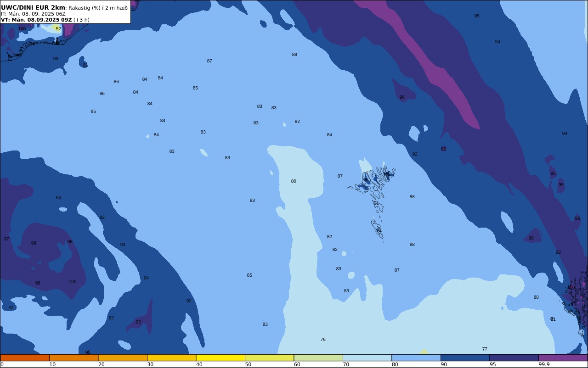Select the 80–90 sky blue legend segment

pyautogui.click(x=416, y=357)
